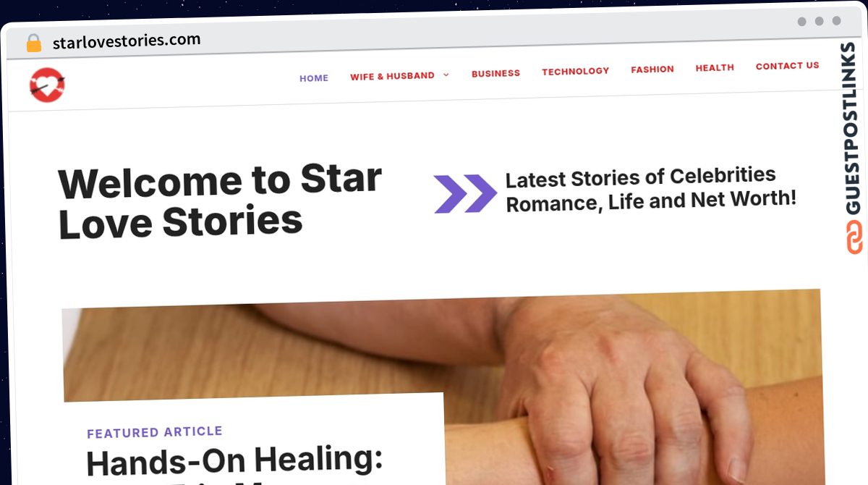Open the Wife & Husband menu
The height and width of the screenshot is (485, 868).
tap(392, 76)
